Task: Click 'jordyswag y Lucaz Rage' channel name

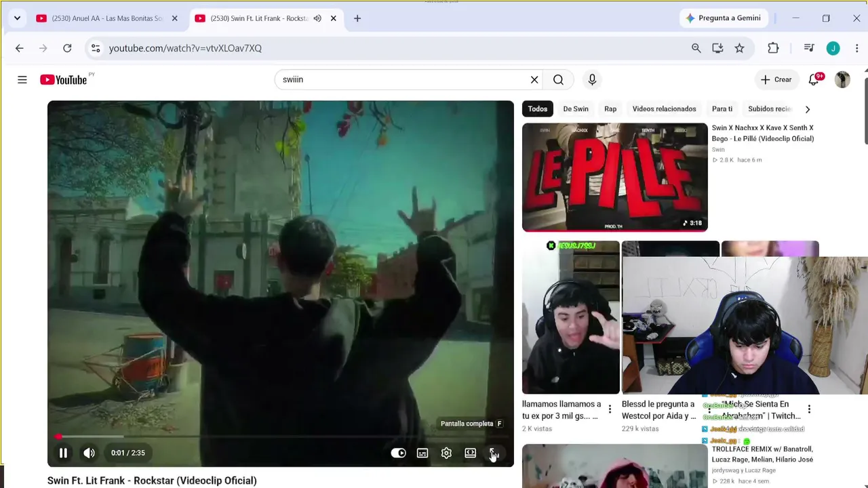Action: [744, 470]
